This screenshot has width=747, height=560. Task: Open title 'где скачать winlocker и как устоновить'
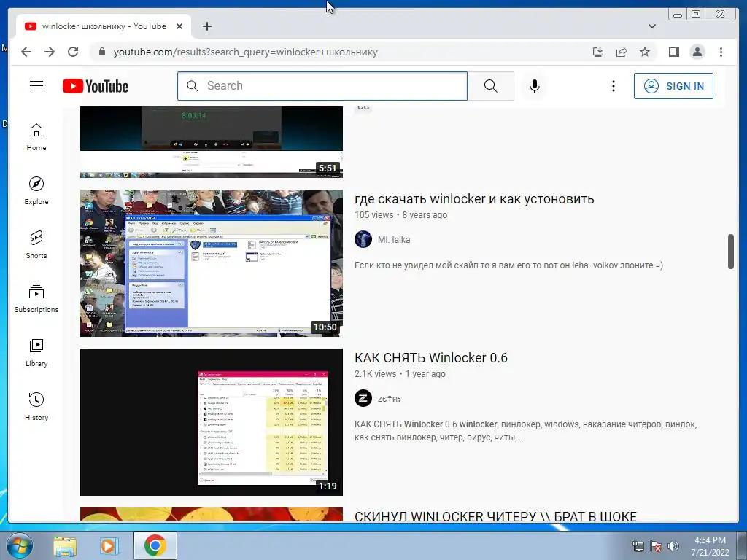coord(474,198)
